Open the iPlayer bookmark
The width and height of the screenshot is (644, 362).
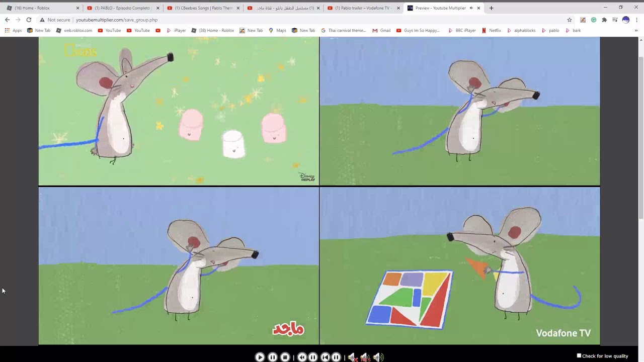tap(176, 31)
